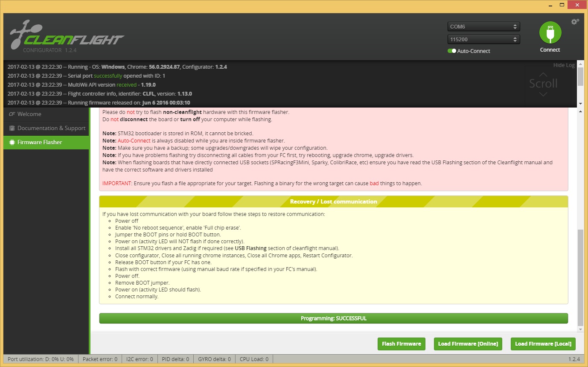Click the Flash Firmware button
Image resolution: width=588 pixels, height=367 pixels.
pyautogui.click(x=402, y=344)
